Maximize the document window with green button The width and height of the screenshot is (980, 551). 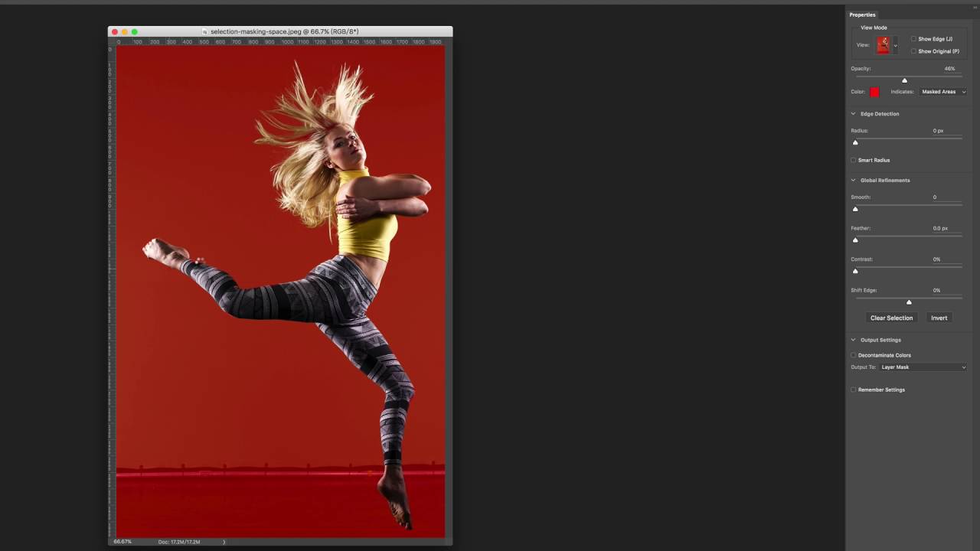point(135,32)
